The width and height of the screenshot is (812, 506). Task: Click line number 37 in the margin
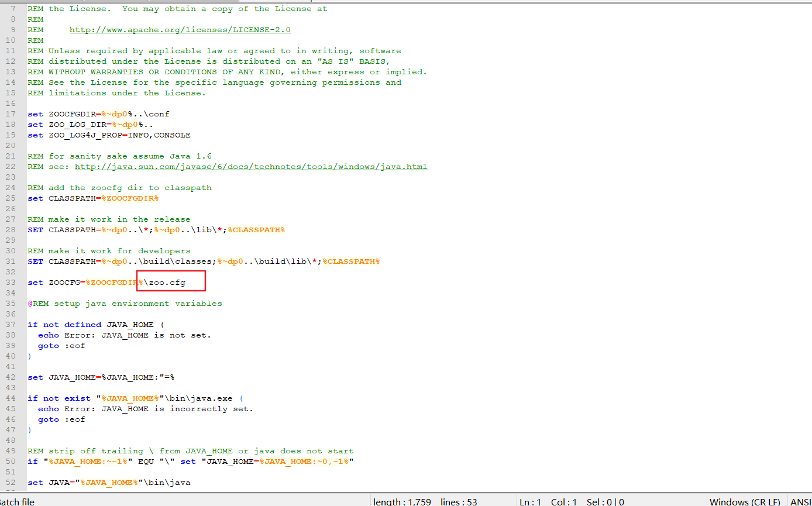[x=11, y=325]
